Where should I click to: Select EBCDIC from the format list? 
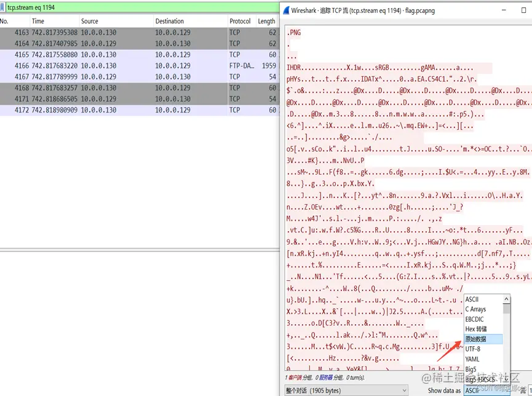pos(483,319)
